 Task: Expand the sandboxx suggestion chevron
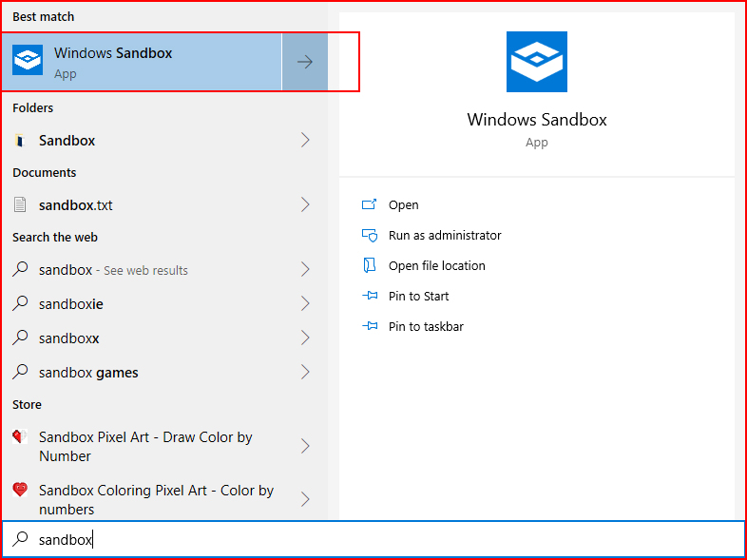coord(305,338)
